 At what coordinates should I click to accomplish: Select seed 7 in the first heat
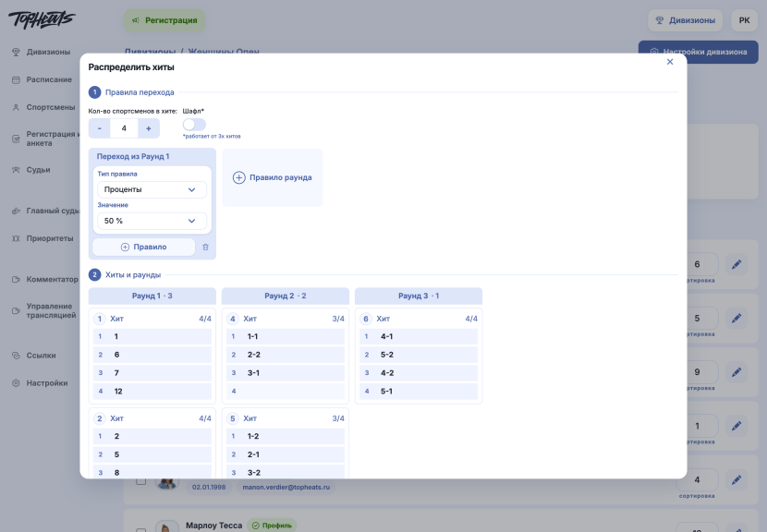point(152,372)
